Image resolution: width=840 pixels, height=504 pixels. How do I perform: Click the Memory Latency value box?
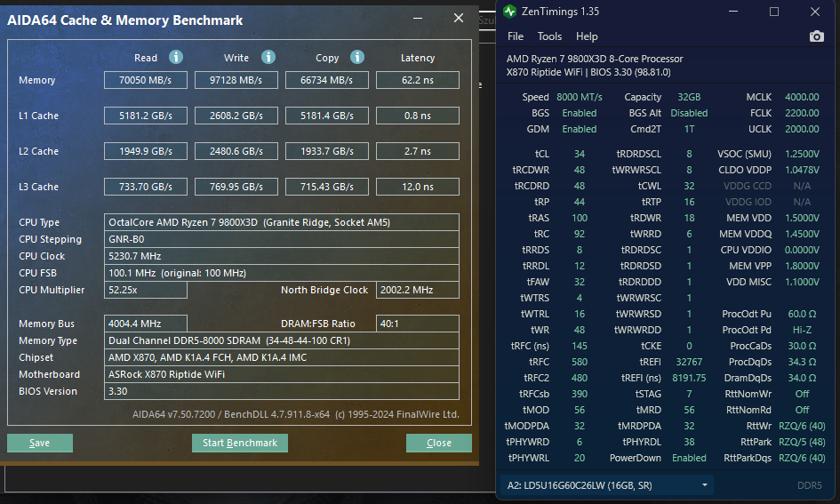(x=417, y=80)
